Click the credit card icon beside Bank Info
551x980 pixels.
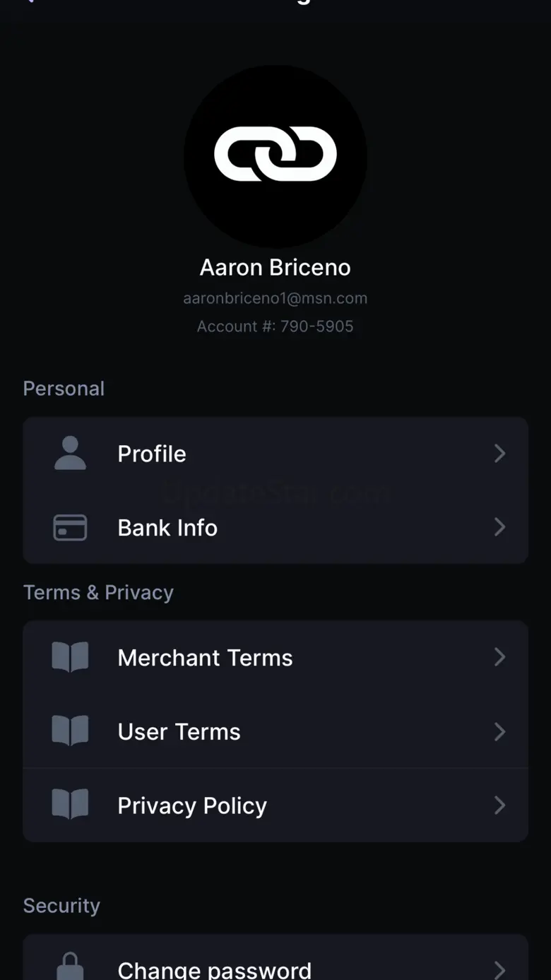(70, 528)
